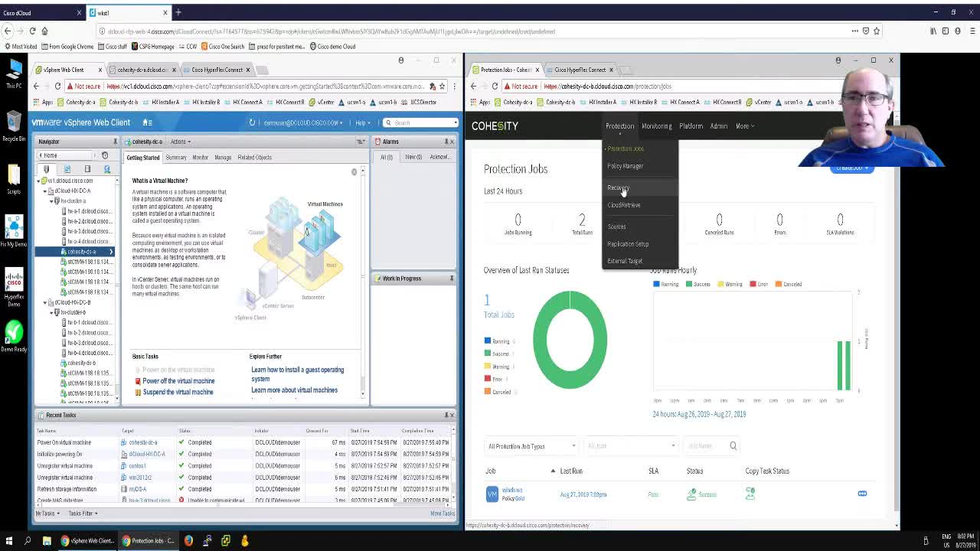Expand the Cohesity More menu

(745, 126)
